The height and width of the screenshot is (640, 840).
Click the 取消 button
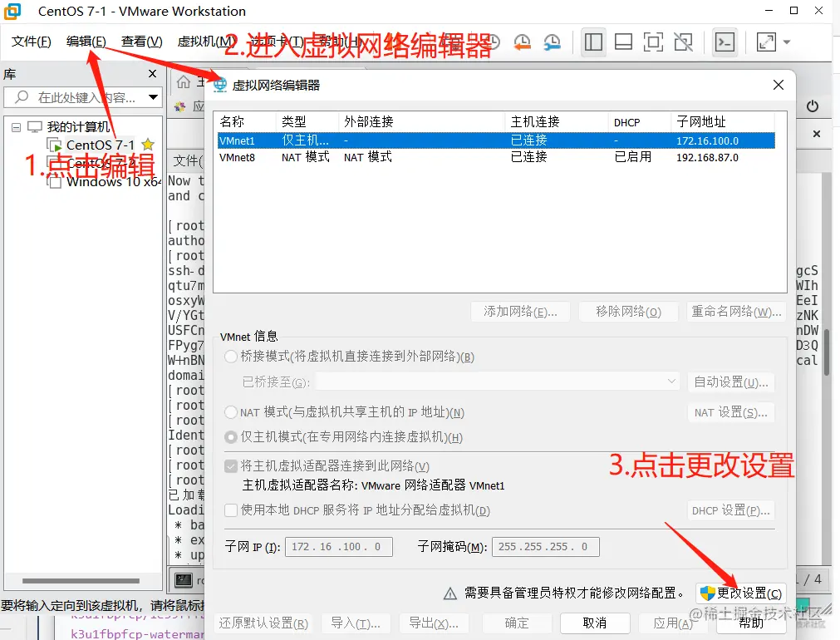(x=595, y=623)
